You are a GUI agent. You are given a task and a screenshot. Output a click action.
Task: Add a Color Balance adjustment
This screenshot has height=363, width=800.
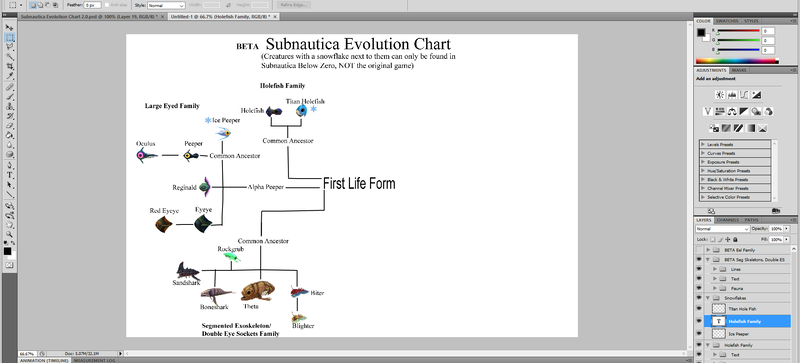(732, 111)
